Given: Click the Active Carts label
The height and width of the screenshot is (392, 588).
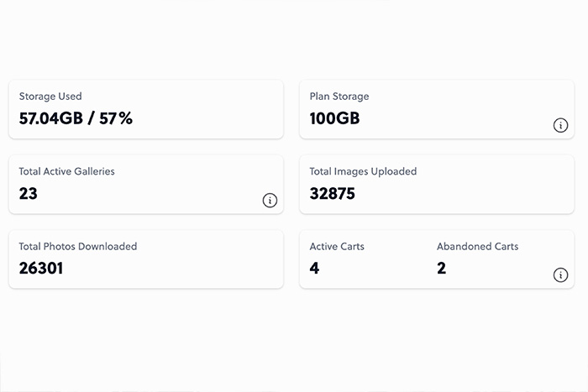Looking at the screenshot, I should click(x=337, y=247).
